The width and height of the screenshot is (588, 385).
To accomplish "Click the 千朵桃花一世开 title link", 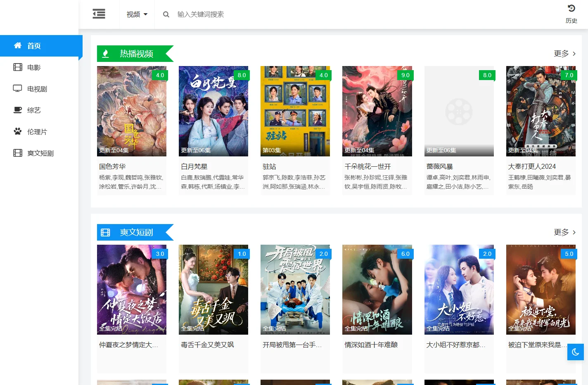I will [x=368, y=166].
